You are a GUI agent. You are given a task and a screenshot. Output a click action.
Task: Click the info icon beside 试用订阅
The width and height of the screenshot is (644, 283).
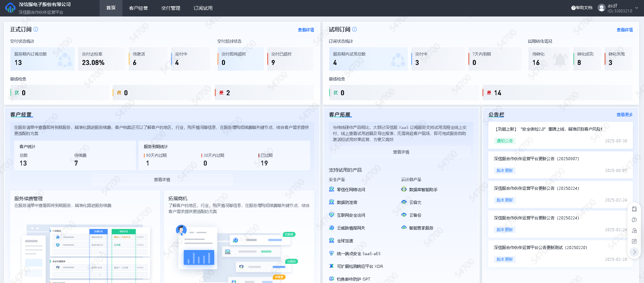(x=354, y=29)
